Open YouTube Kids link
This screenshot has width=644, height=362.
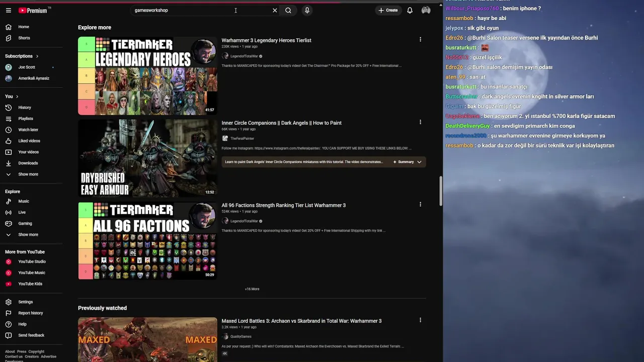[x=31, y=284]
